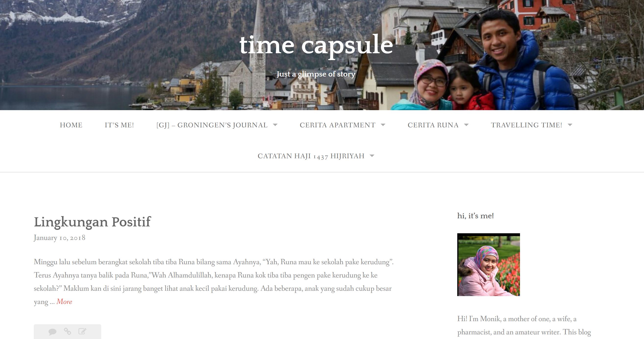
Task: Expand the Cerita Apartment submenu arrow
Action: click(x=383, y=125)
